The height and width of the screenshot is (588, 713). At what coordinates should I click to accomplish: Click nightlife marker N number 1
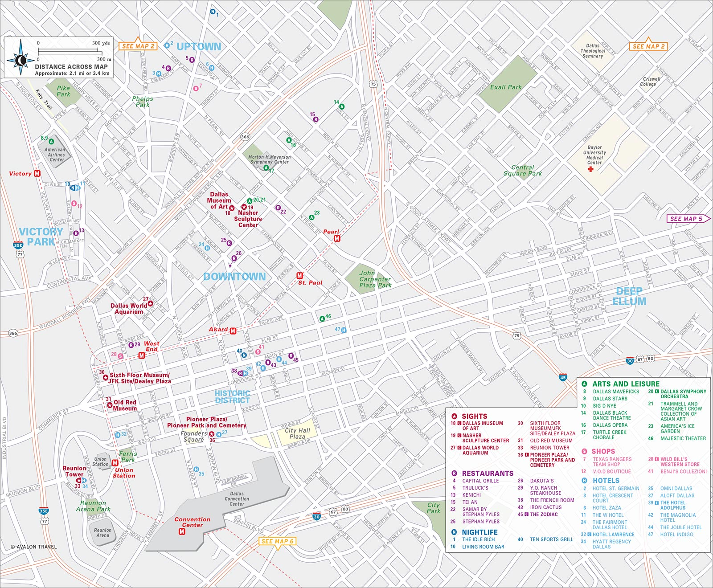(x=213, y=12)
